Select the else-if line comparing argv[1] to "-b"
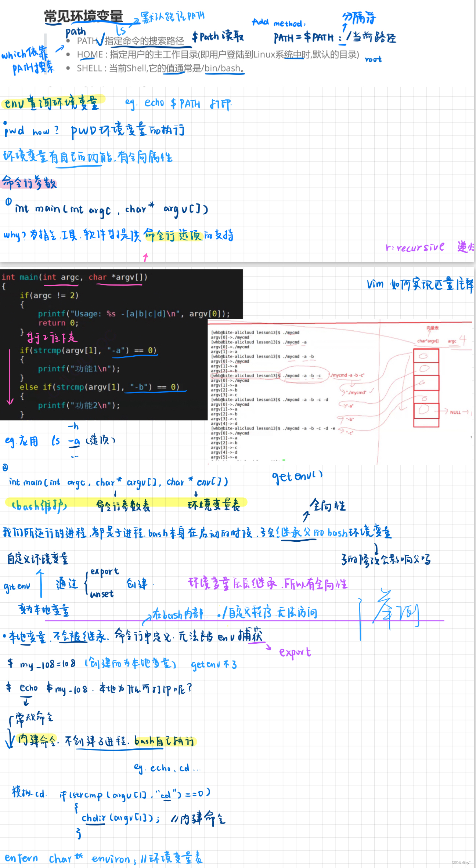476x868 pixels. (100, 387)
